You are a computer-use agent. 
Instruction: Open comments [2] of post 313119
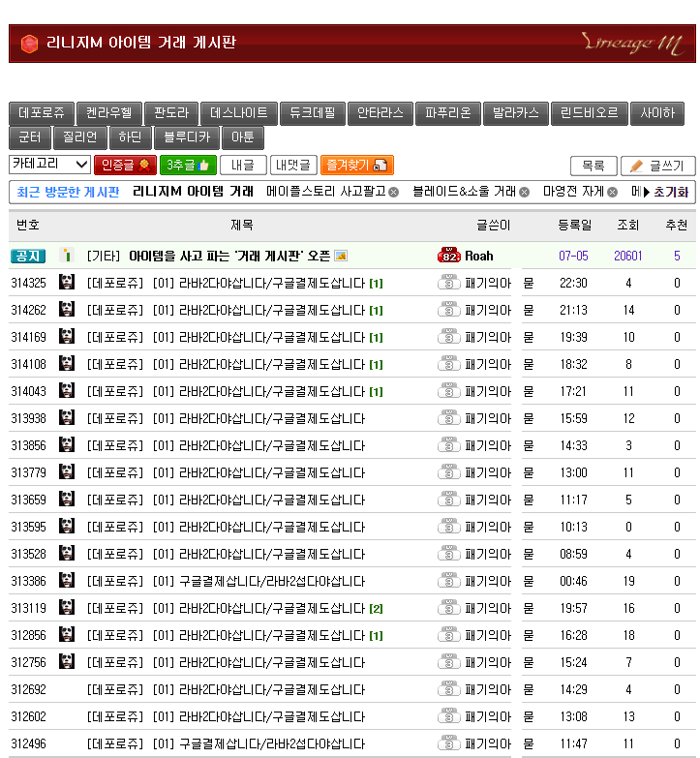click(376, 608)
